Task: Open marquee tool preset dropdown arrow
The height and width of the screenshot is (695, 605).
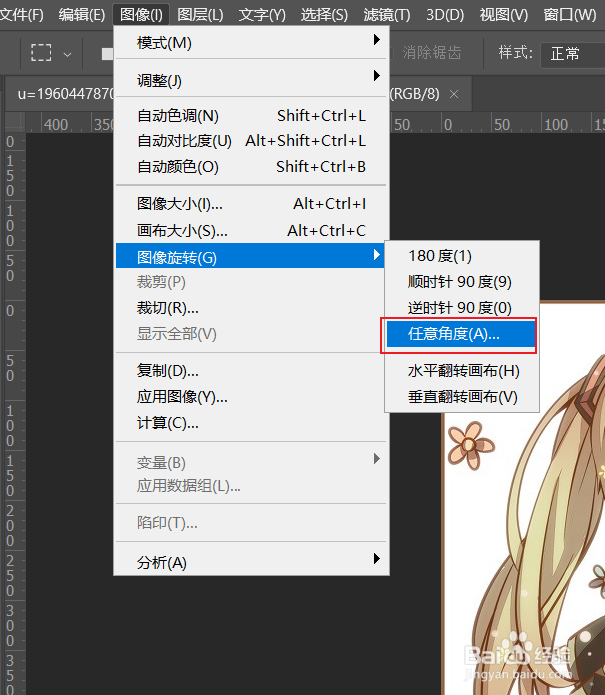Action: (x=67, y=55)
